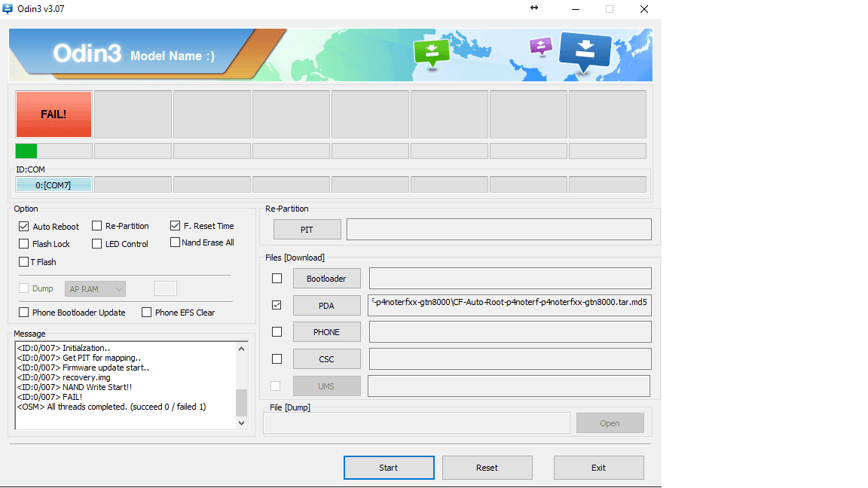Click the PIT button
The height and width of the screenshot is (488, 868).
tap(307, 229)
